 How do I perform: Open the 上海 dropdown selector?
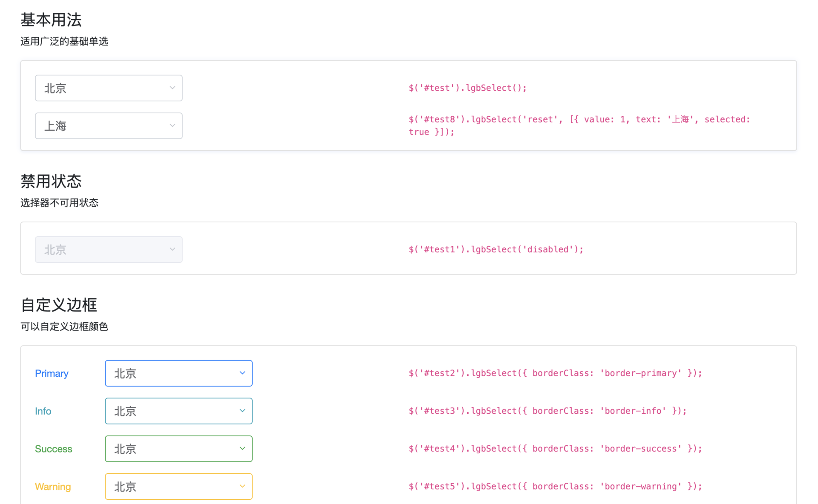tap(108, 126)
